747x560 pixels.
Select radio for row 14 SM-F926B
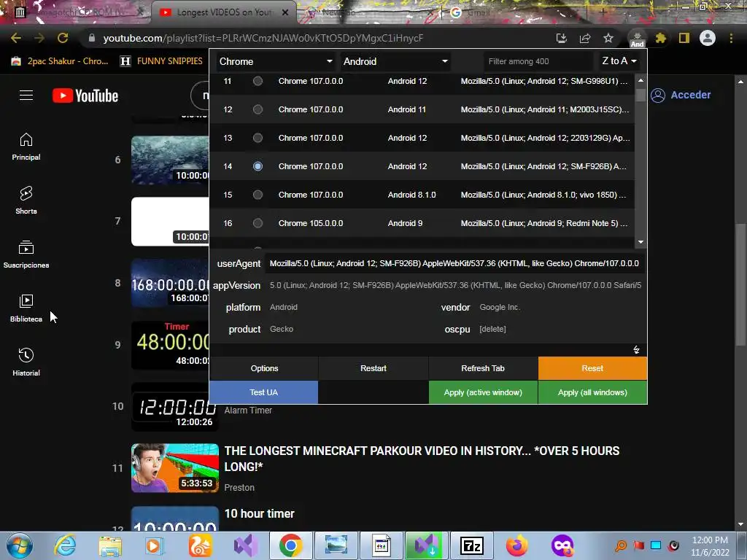pyautogui.click(x=258, y=166)
